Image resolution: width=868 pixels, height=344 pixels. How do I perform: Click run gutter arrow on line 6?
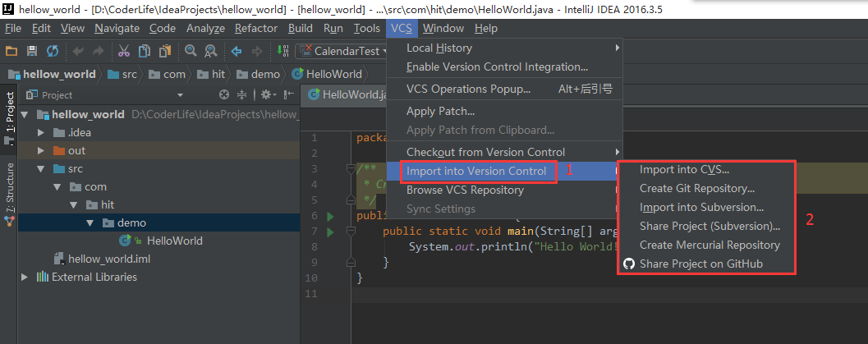(x=330, y=216)
